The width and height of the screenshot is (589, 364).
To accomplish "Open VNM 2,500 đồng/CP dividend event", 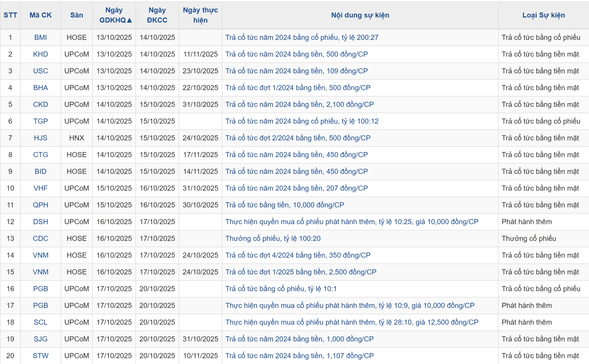I will [301, 272].
